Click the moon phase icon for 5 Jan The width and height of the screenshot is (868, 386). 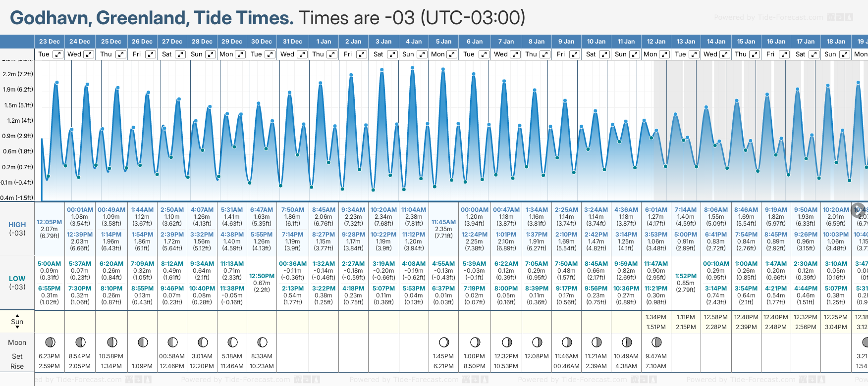coord(444,342)
